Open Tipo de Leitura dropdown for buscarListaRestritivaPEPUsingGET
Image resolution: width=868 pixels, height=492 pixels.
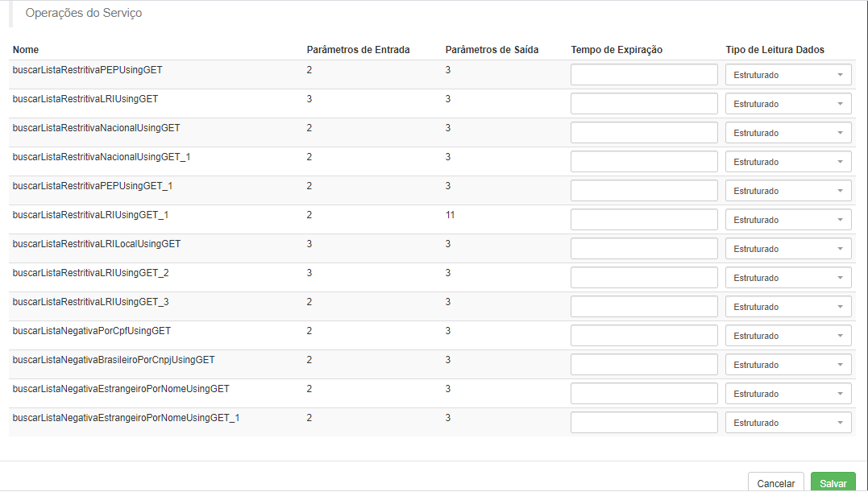click(x=788, y=75)
